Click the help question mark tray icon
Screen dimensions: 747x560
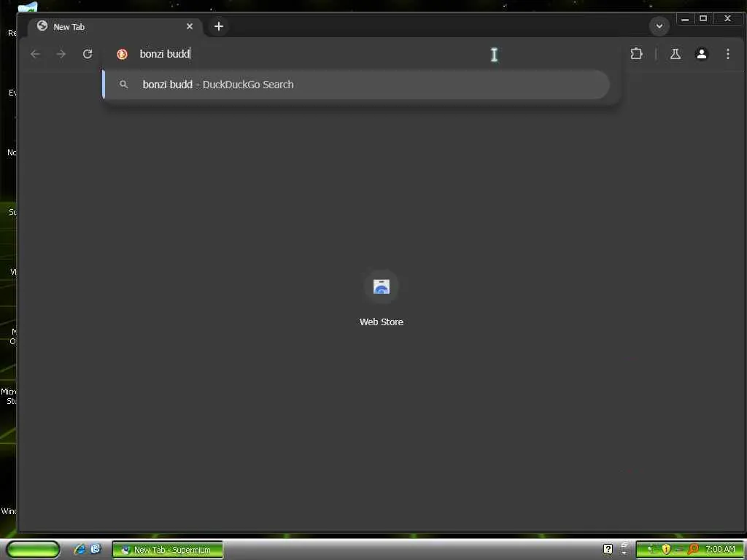(608, 550)
